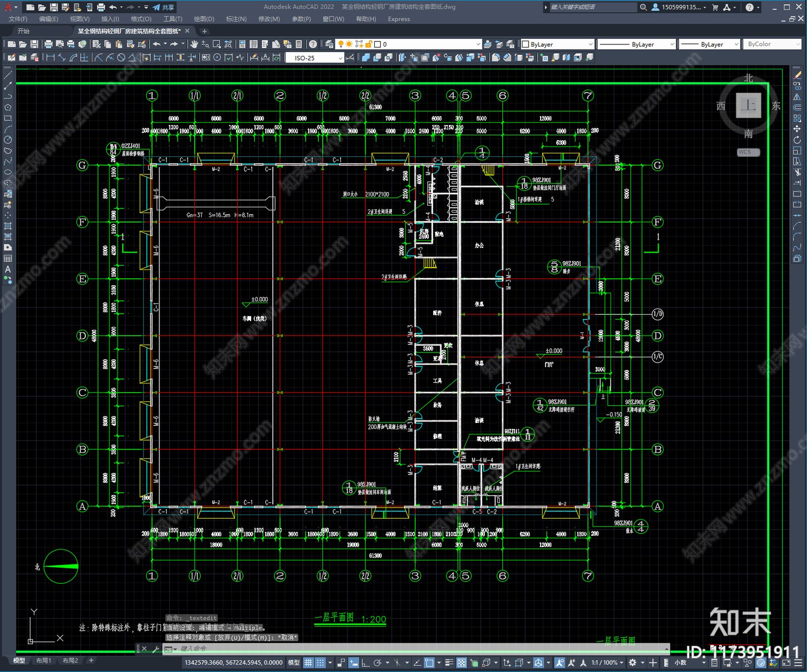
Task: Open the ByLayer color control swatch
Action: pos(557,44)
